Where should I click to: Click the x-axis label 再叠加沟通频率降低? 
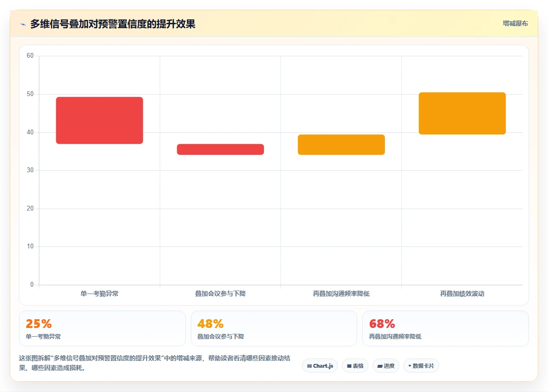click(x=341, y=294)
